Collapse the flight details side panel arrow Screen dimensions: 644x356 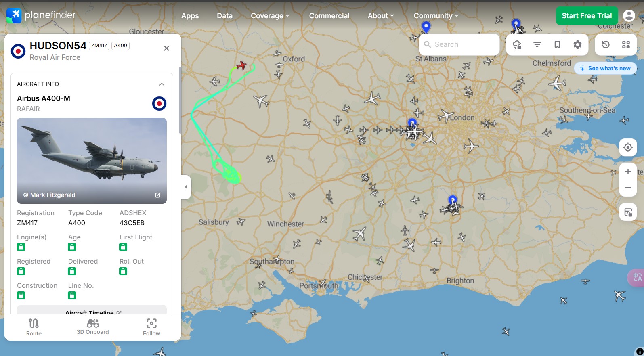186,187
